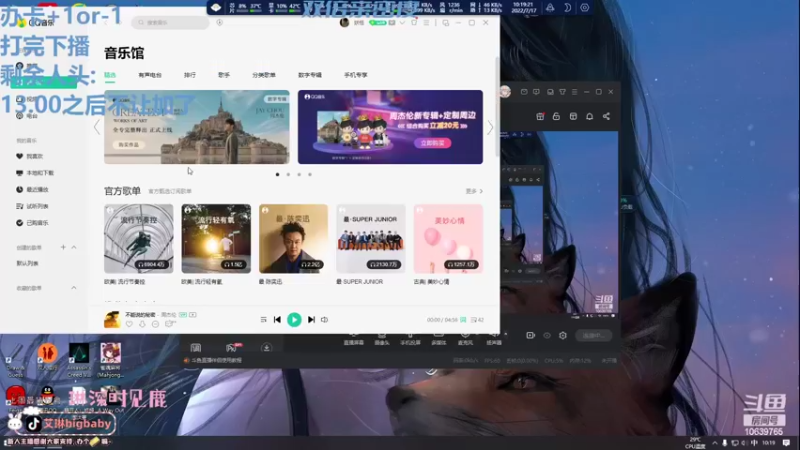800x450 pixels.
Task: Show lyrics with the green 词 icon
Action: coord(463,320)
